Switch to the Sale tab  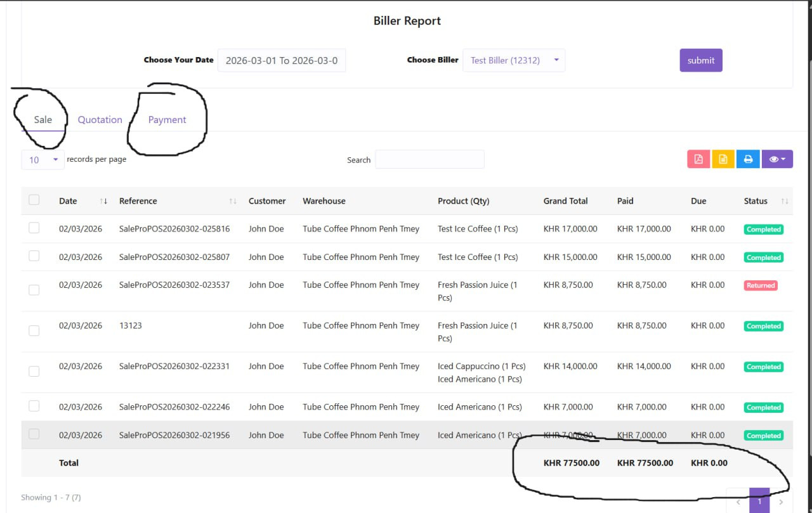[43, 119]
